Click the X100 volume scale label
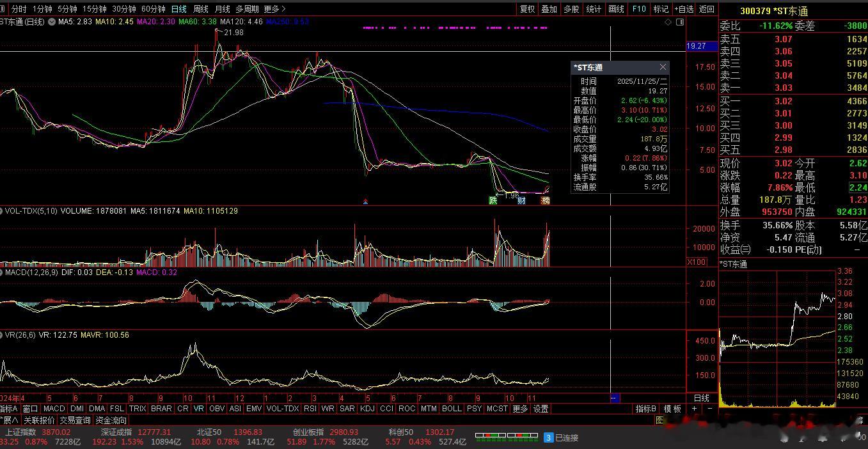Screen dimensions: 868x449 (x=697, y=262)
